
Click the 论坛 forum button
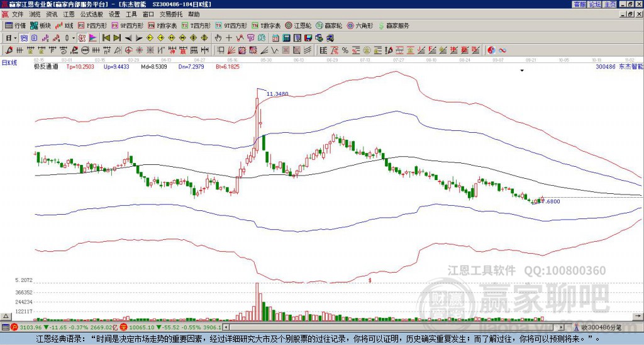click(595, 4)
